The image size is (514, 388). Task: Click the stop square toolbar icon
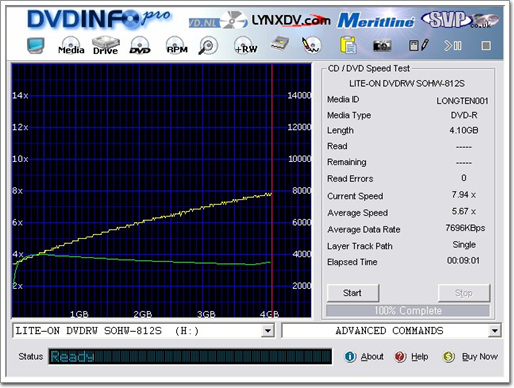[486, 45]
